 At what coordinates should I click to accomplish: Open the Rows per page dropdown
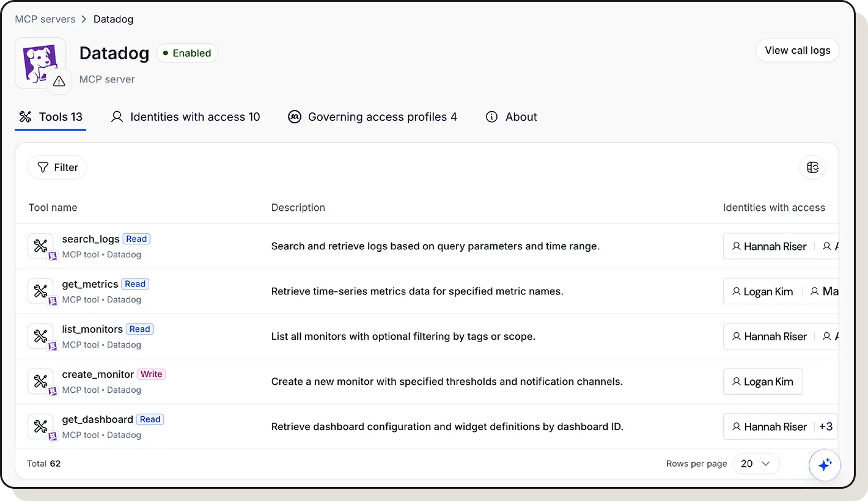(x=756, y=464)
